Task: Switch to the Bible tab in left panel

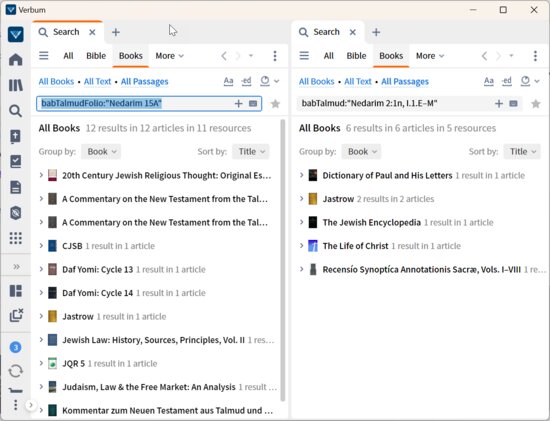Action: point(96,56)
